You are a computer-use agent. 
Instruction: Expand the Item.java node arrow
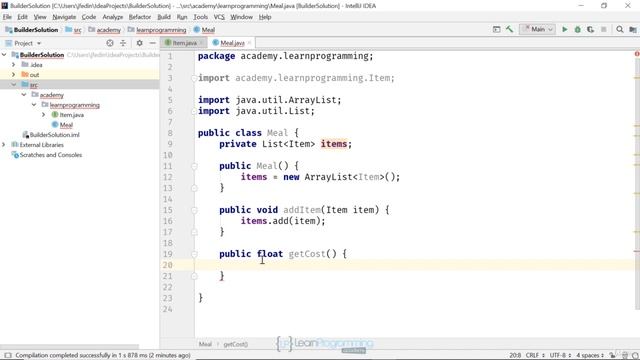(44, 115)
